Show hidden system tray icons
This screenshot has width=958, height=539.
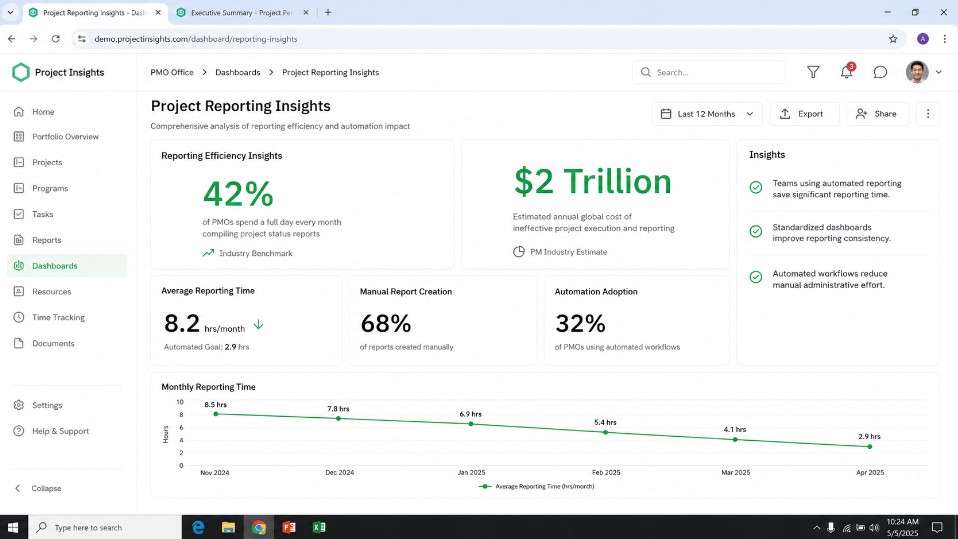pyautogui.click(x=816, y=527)
